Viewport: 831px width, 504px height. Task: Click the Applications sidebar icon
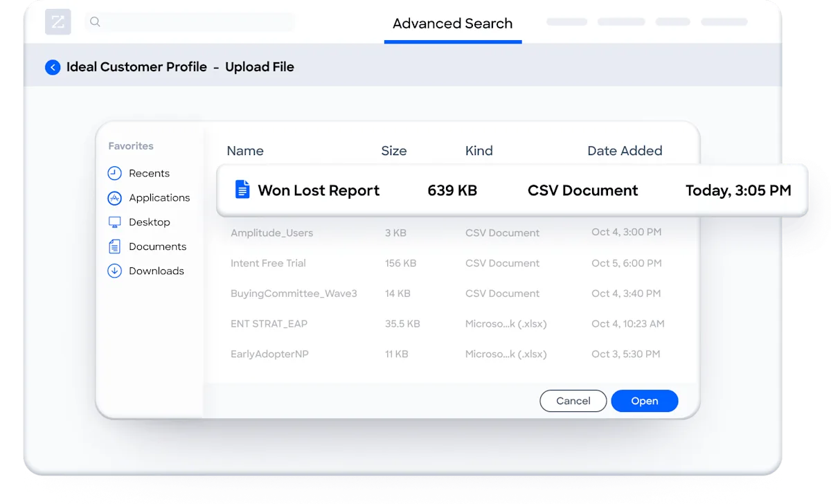coord(115,198)
